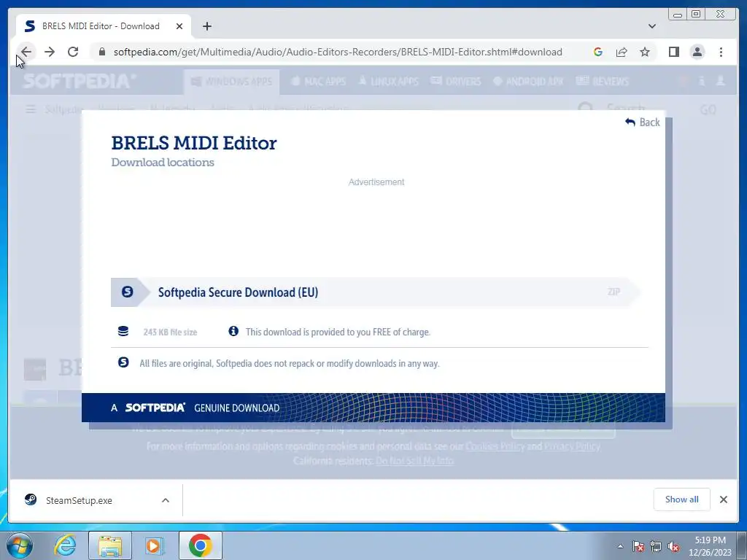Open a new browser tab
Screen dimensions: 747x560
pos(206,26)
